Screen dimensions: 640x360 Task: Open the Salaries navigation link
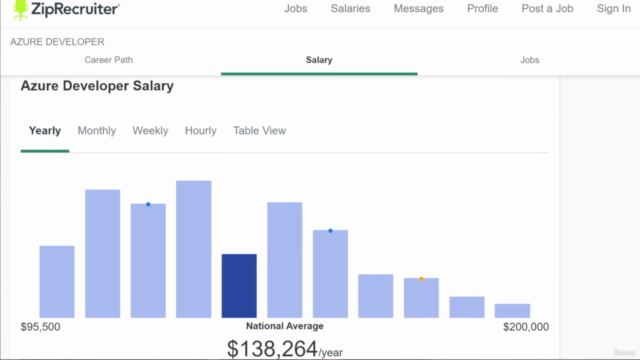tap(350, 9)
